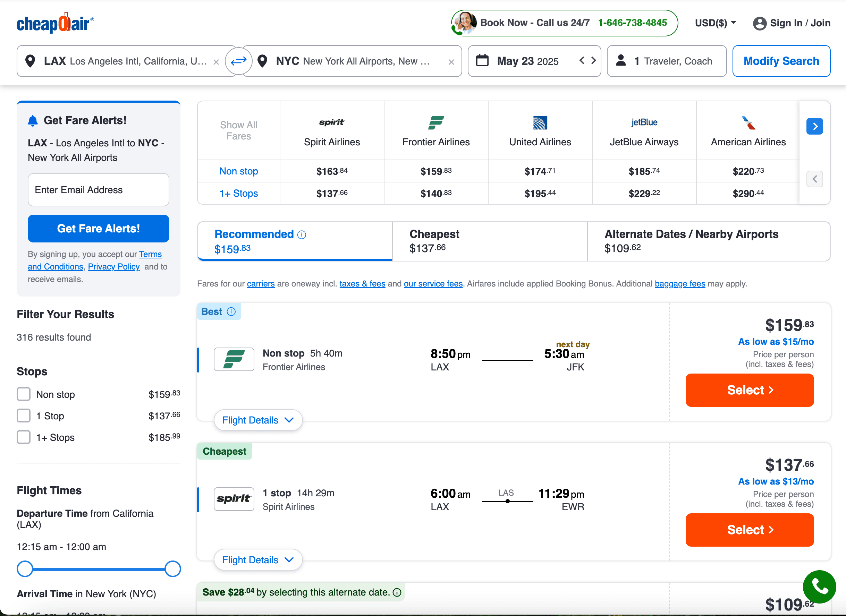Click the right departure time slider handle
This screenshot has width=846, height=616.
(173, 569)
